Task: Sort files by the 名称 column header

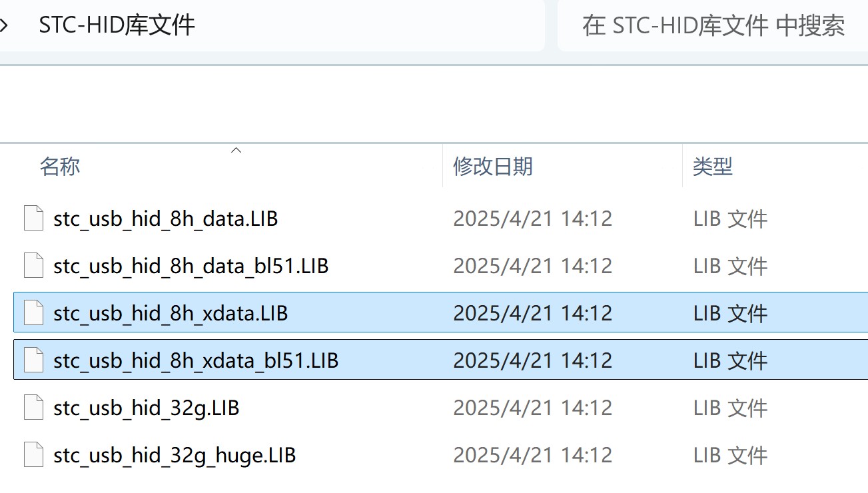Action: [60, 166]
